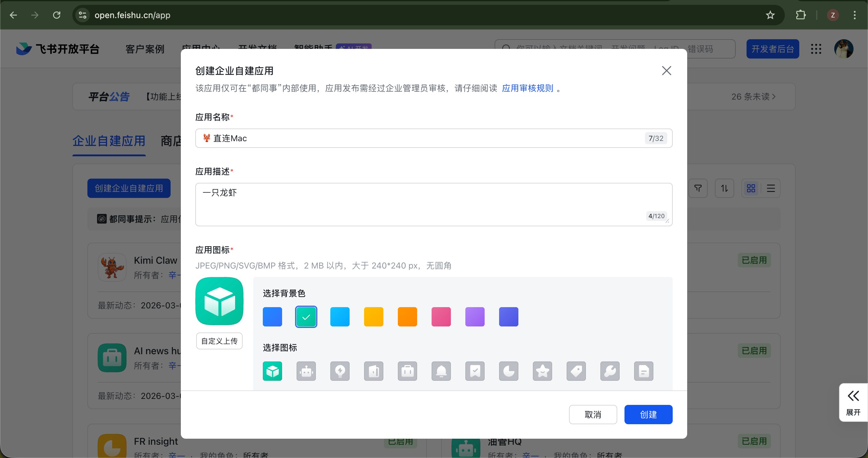Open the Chrome profile Z avatar
Screen dimensions: 868x458
click(x=833, y=15)
